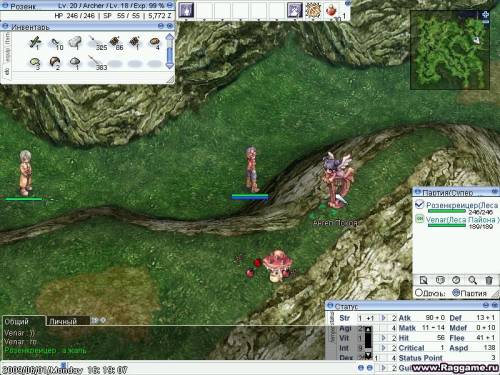Click the inventory scrollbar thumb
500x375 pixels.
(x=169, y=54)
